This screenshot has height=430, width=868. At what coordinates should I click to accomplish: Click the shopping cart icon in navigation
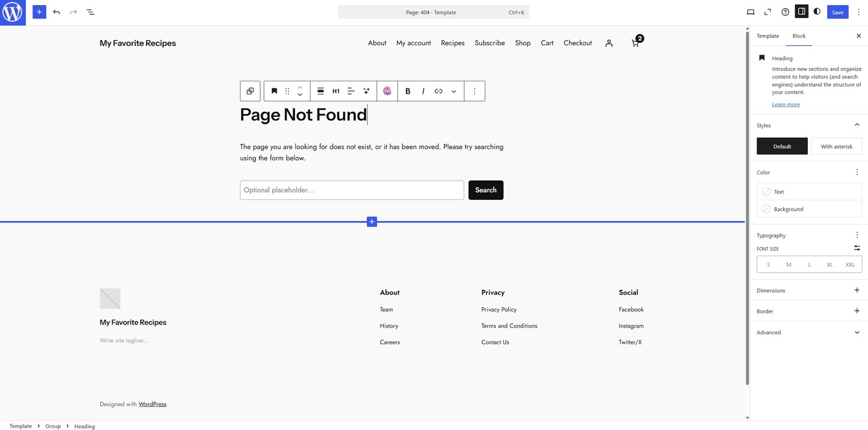(635, 43)
